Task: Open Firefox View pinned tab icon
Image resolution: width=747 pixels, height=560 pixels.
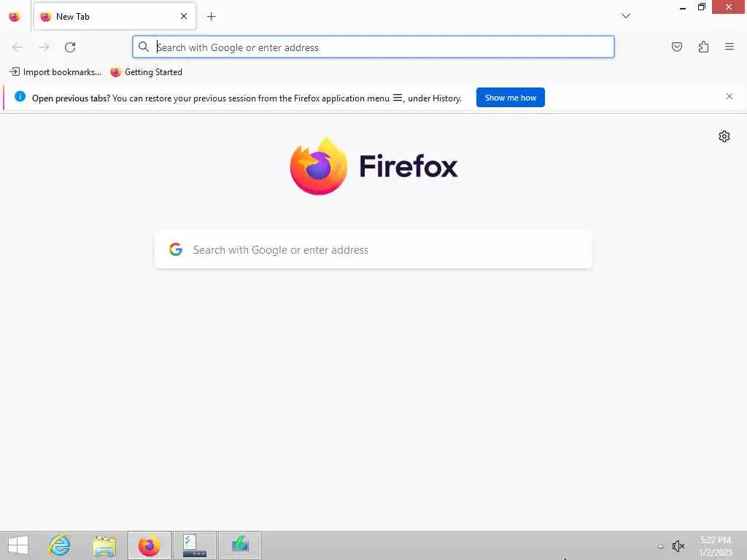Action: (x=15, y=17)
